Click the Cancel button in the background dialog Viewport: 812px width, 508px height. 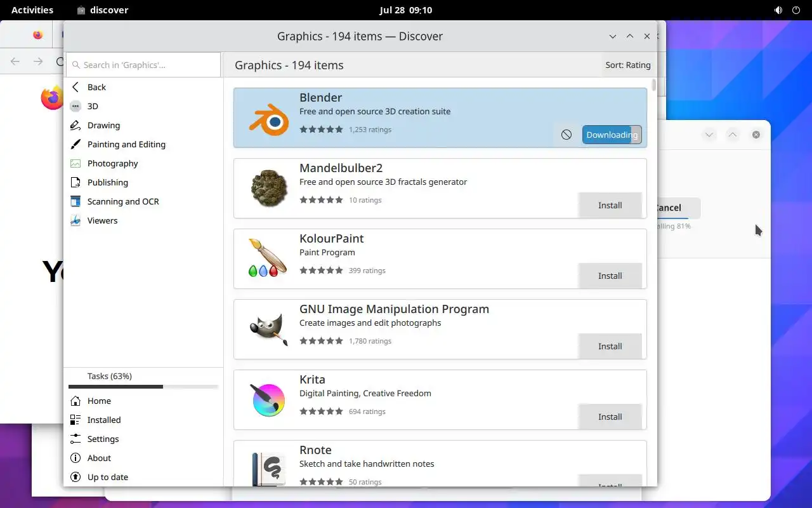(679, 208)
